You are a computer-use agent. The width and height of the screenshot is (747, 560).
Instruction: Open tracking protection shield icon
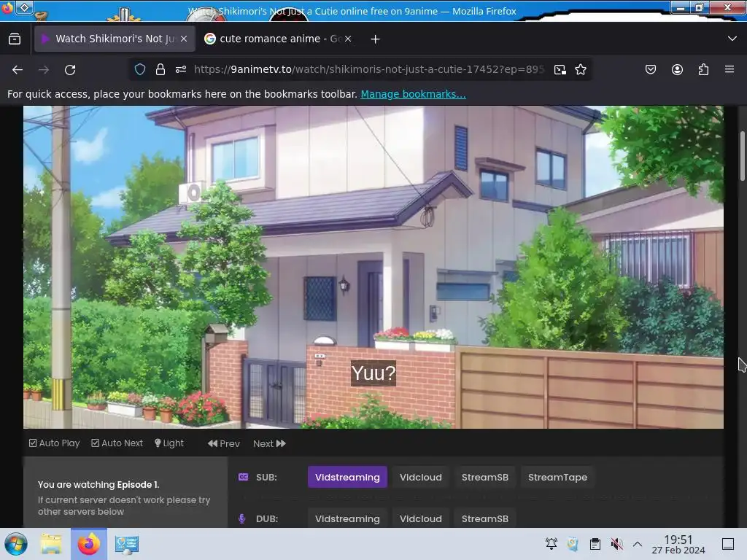pos(139,69)
